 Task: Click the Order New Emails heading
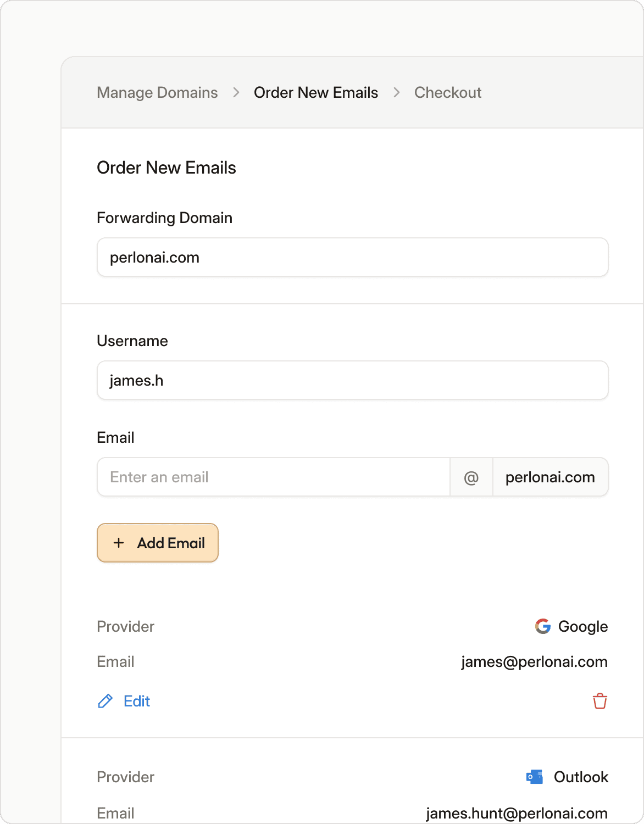coord(166,168)
